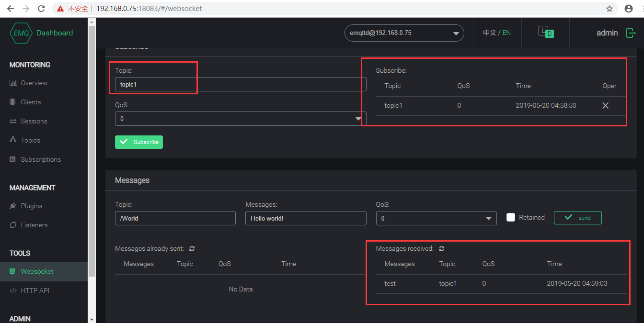
Task: Open the Subscriptions page
Action: [41, 159]
